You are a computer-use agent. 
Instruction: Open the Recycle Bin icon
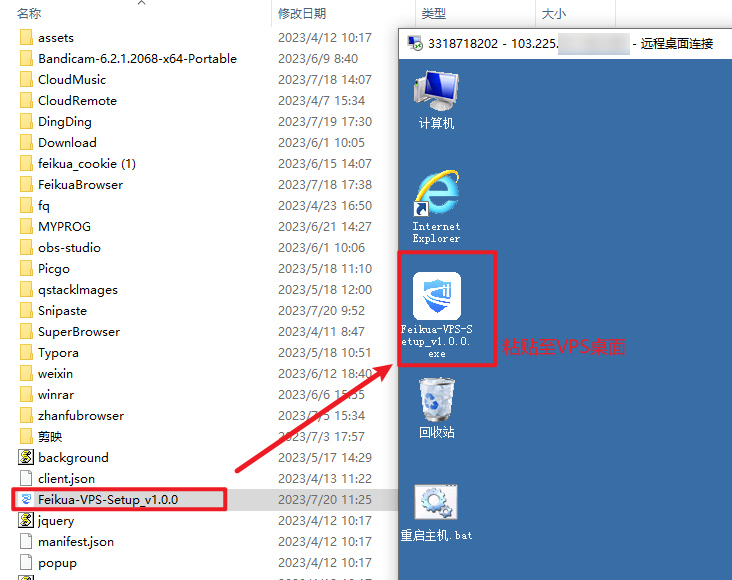click(436, 406)
